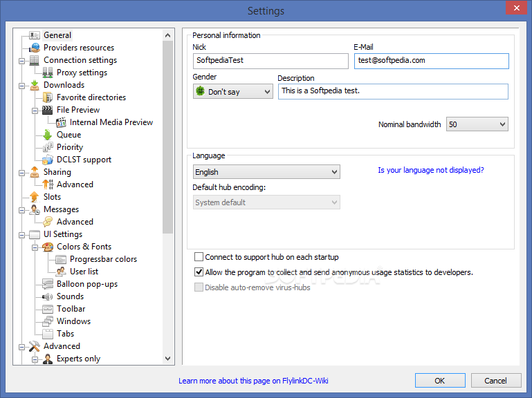Click OK to save settings
This screenshot has height=398, width=532.
pos(440,381)
